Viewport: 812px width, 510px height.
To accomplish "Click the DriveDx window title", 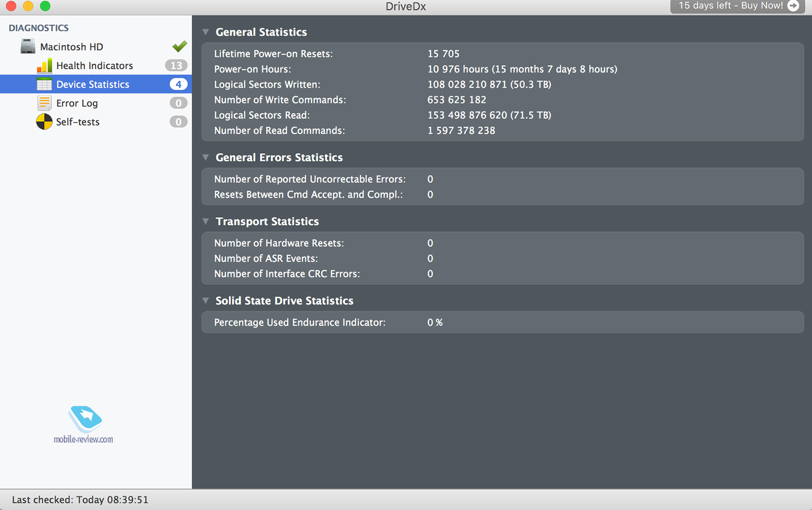I will click(405, 7).
